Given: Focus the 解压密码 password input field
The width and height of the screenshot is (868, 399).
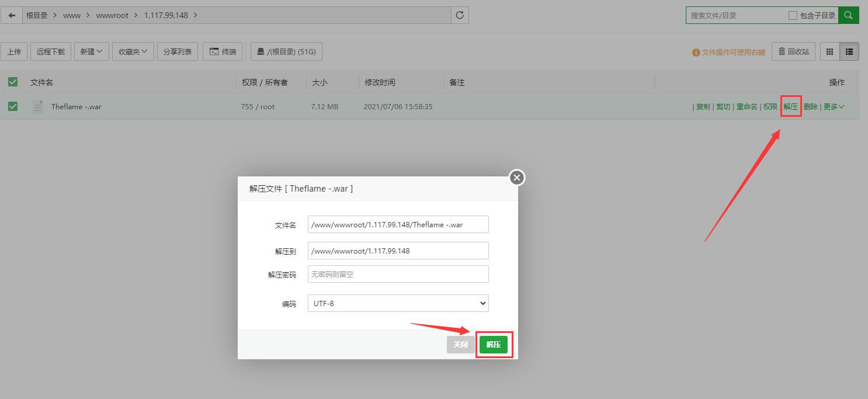Looking at the screenshot, I should 398,274.
